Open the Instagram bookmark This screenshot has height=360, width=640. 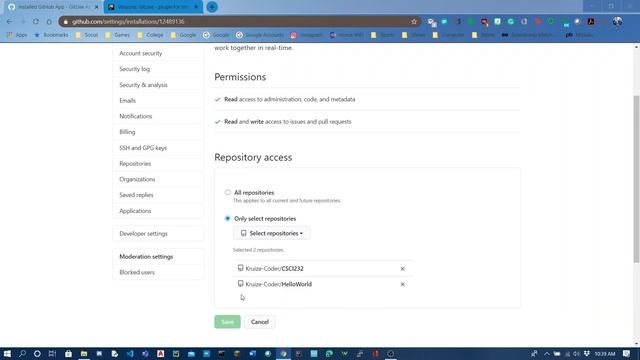(307, 35)
